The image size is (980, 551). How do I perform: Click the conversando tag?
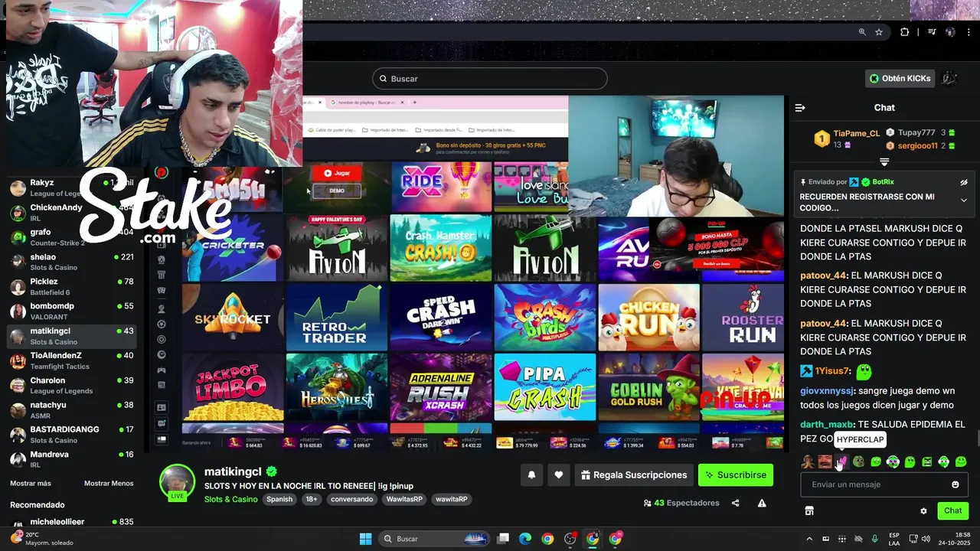[352, 499]
